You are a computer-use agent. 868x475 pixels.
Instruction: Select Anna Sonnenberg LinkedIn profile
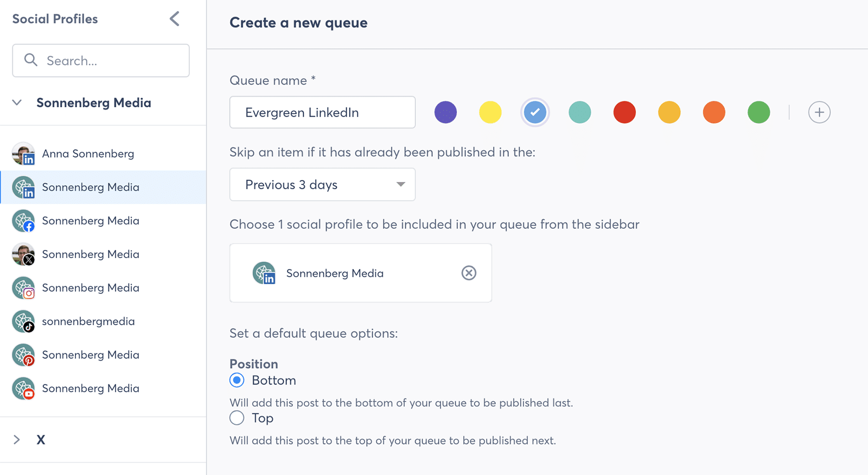click(88, 154)
